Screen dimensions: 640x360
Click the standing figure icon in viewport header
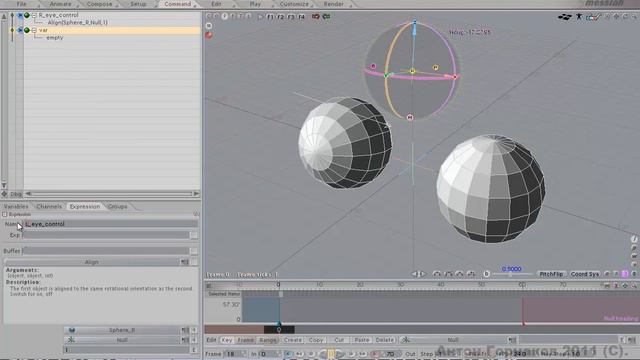point(579,17)
